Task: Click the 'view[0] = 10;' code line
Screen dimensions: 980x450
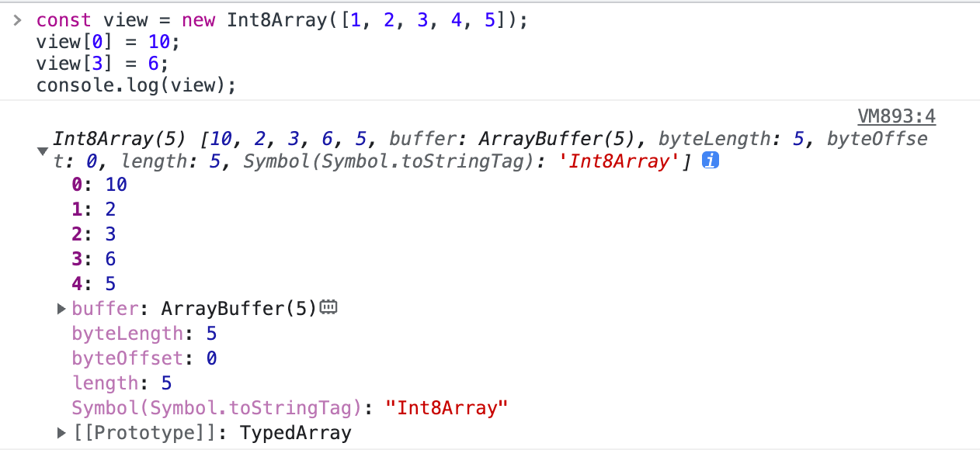Action: [108, 42]
